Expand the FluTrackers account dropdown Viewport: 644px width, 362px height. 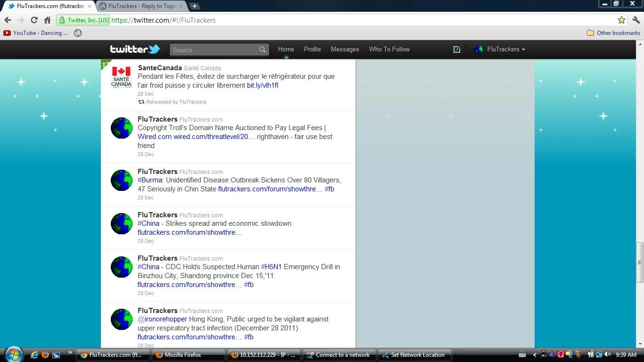pyautogui.click(x=499, y=49)
